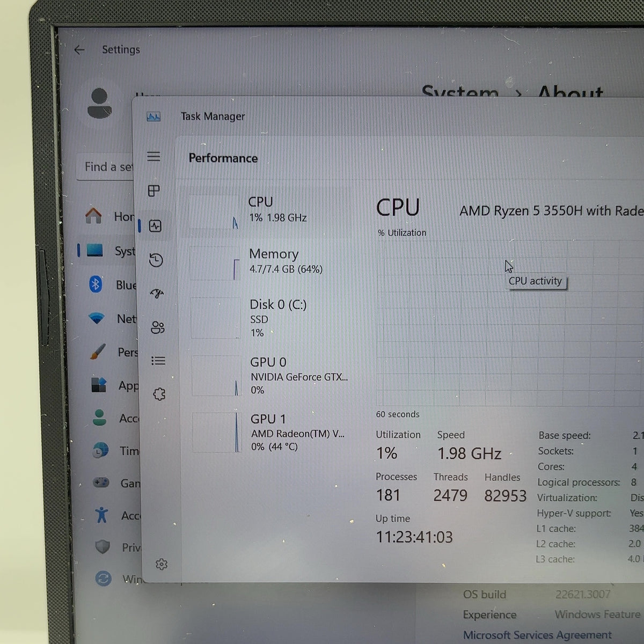Select System icon in Settings sidebar

coord(94,250)
